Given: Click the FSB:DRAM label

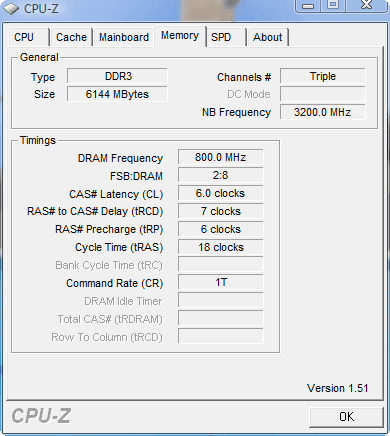Looking at the screenshot, I should [x=136, y=176].
